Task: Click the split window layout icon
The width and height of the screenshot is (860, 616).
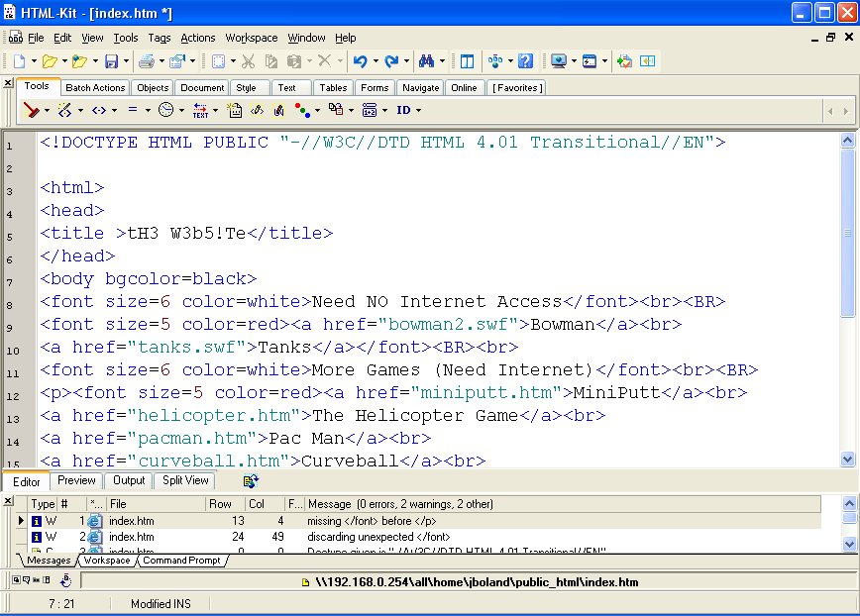Action: click(x=468, y=60)
